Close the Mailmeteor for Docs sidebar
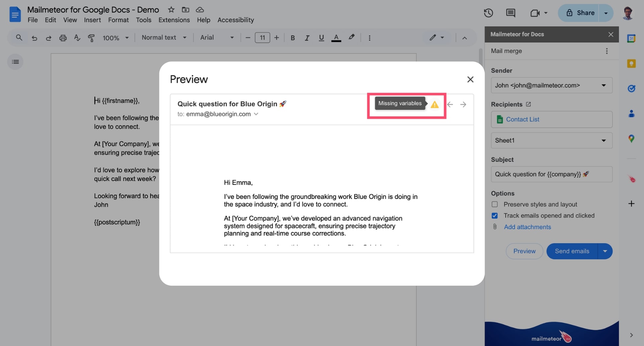644x346 pixels. [610, 35]
